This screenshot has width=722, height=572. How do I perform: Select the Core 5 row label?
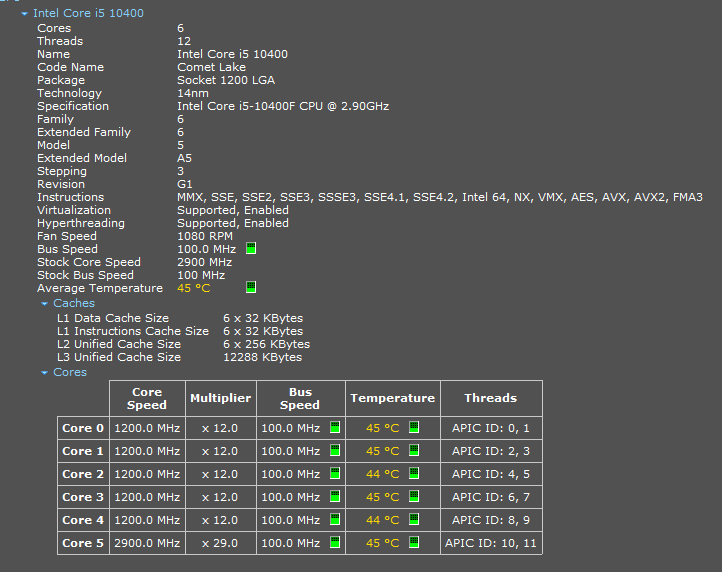pyautogui.click(x=83, y=543)
